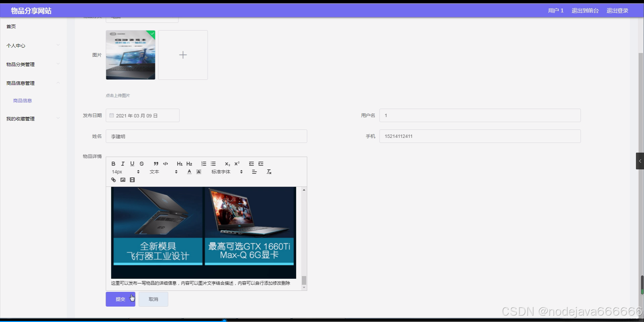Open the text color picker
The height and width of the screenshot is (322, 644).
[189, 172]
